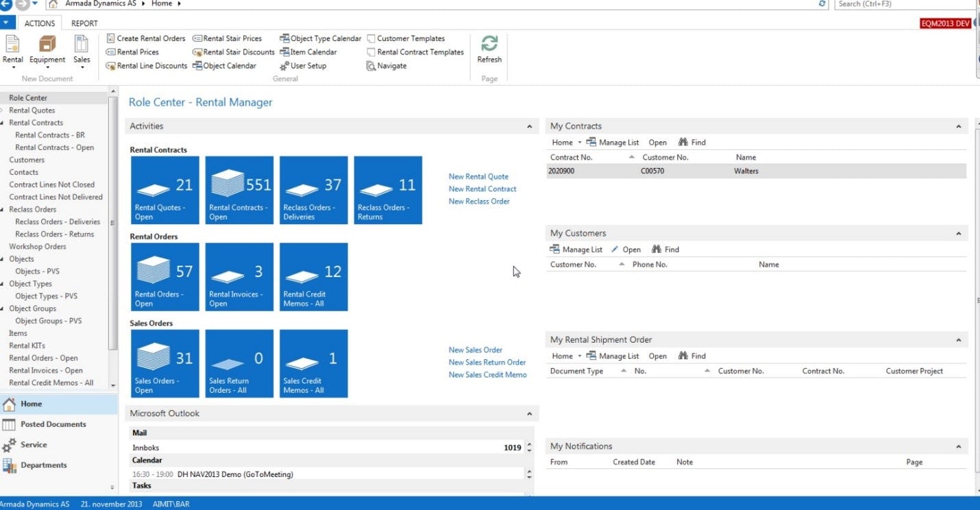
Task: Collapse the Activities section
Action: [529, 127]
